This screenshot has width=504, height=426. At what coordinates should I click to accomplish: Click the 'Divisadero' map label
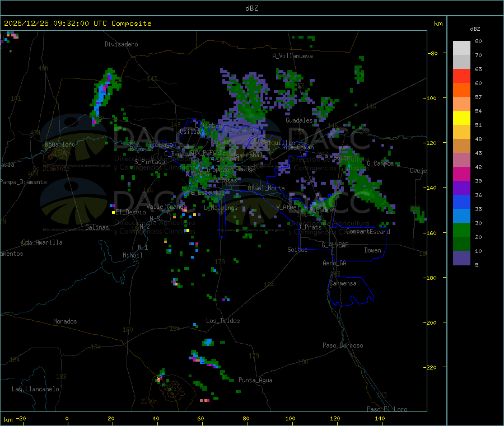pyautogui.click(x=121, y=44)
